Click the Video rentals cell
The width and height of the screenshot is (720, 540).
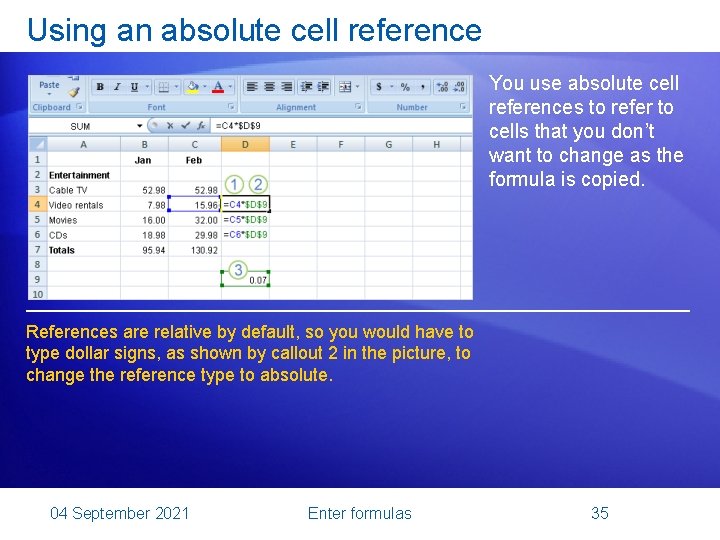[x=84, y=205]
